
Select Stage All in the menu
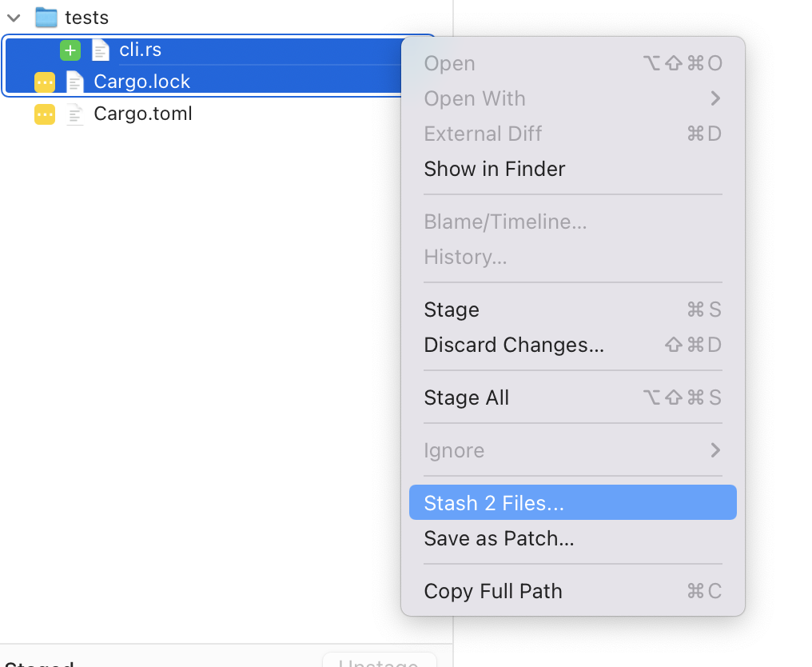point(467,397)
